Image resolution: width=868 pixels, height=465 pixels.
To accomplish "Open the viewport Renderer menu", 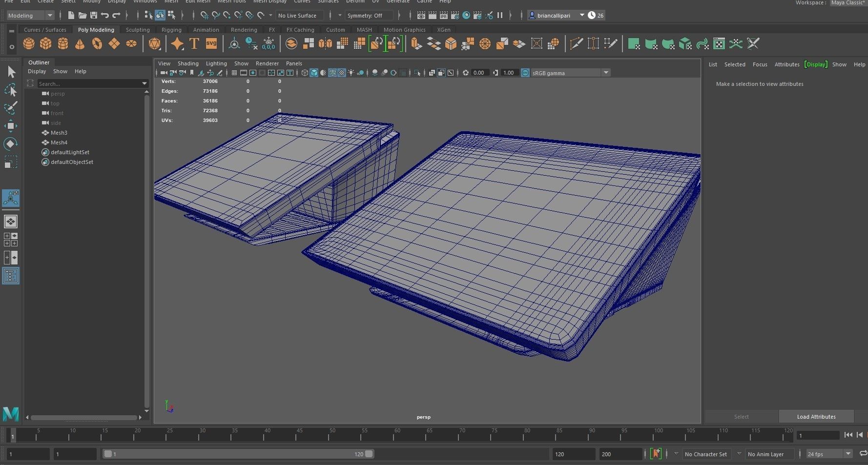I will pos(267,63).
